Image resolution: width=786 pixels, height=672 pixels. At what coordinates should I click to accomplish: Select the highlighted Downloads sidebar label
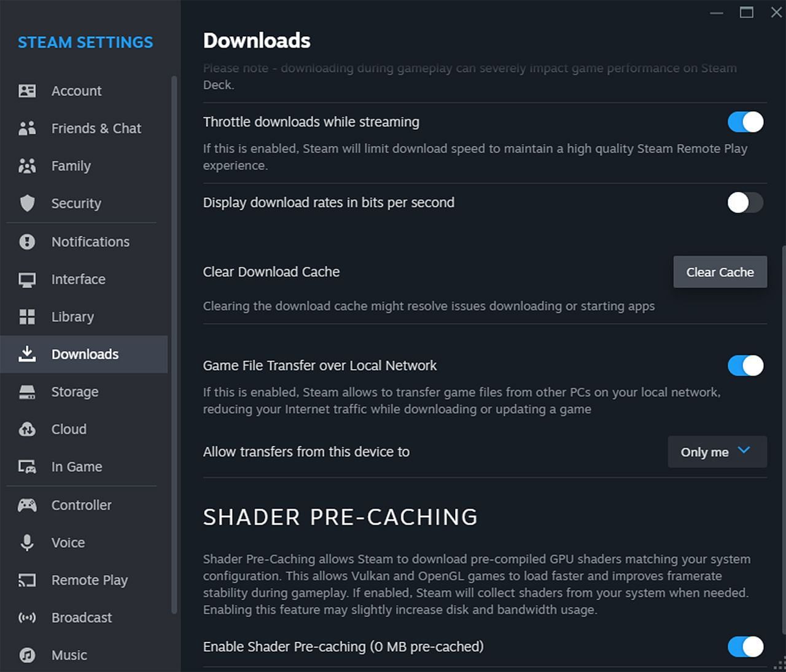pos(85,354)
